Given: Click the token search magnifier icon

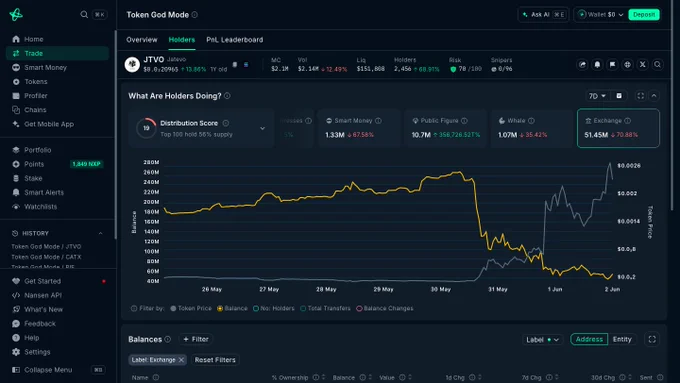Looking at the screenshot, I should pyautogui.click(x=657, y=65).
